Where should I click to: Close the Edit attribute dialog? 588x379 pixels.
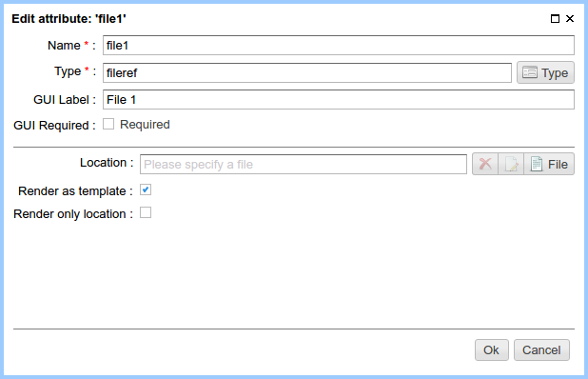[570, 19]
